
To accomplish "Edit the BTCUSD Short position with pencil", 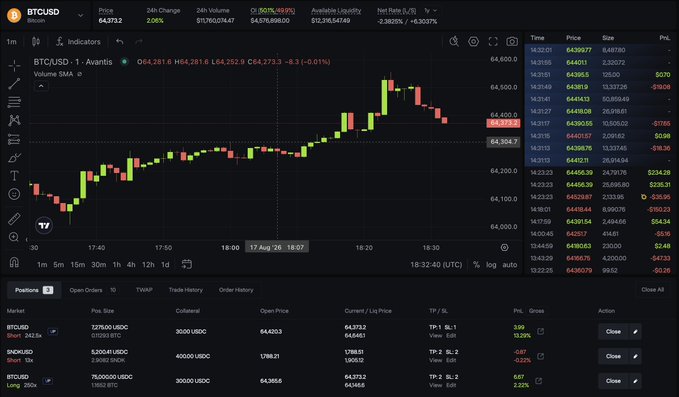I will (x=635, y=332).
